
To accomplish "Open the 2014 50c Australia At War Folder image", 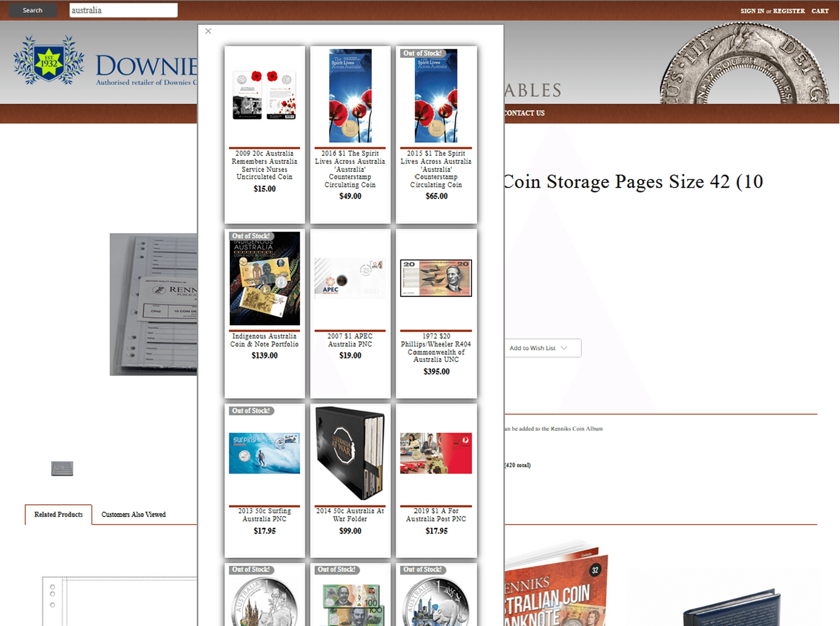I will coord(350,453).
